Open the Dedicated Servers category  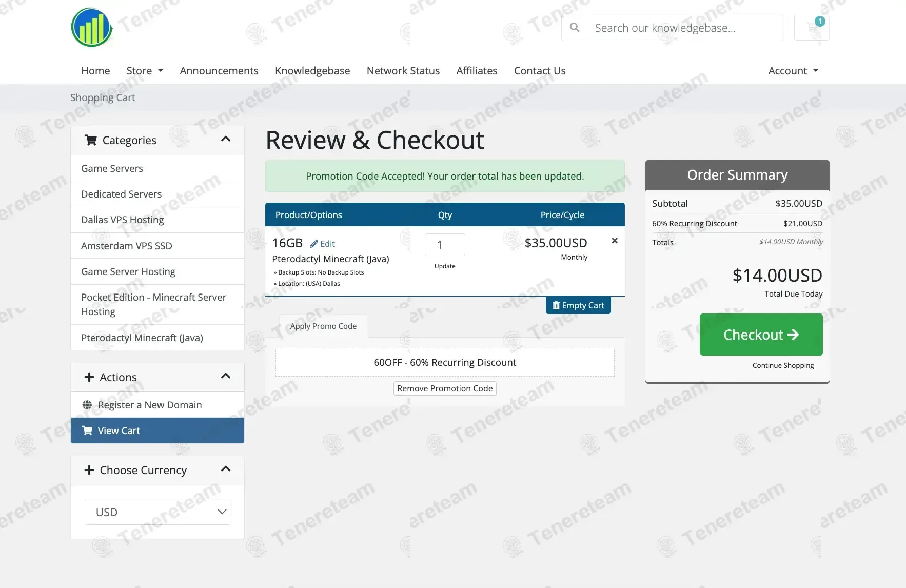coord(157,194)
